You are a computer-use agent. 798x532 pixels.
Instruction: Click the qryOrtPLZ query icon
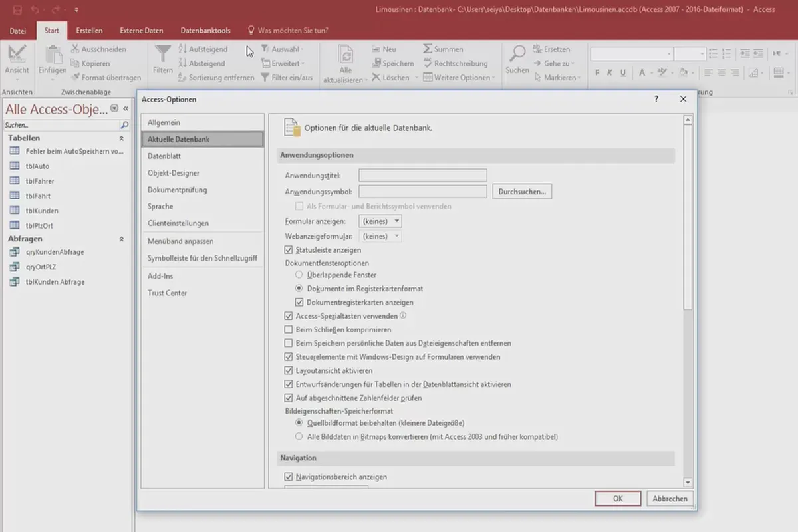pos(15,267)
